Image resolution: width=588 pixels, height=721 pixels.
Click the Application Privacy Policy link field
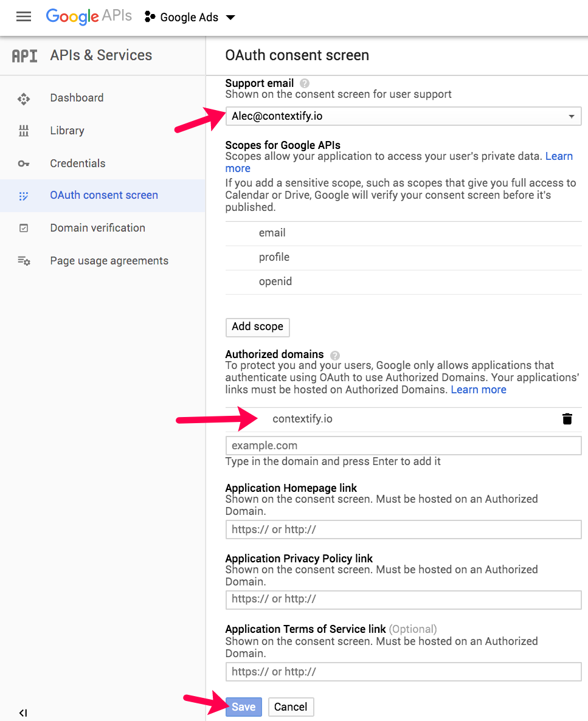pyautogui.click(x=404, y=599)
